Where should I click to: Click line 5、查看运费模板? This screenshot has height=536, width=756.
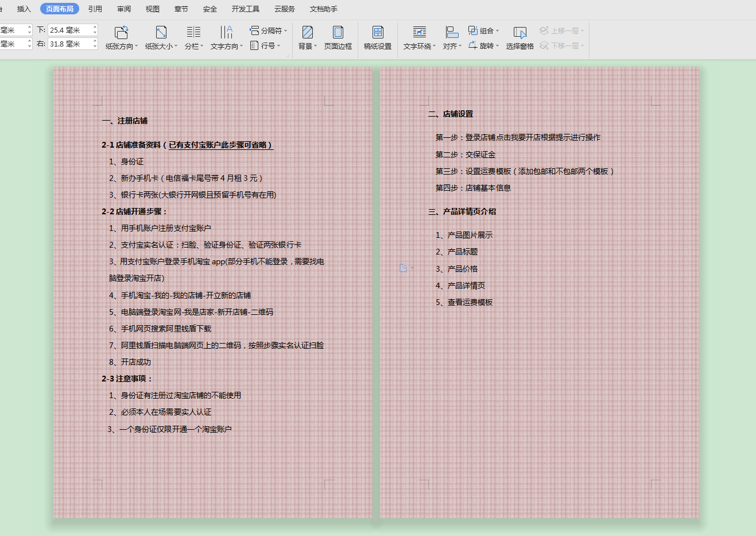point(464,302)
